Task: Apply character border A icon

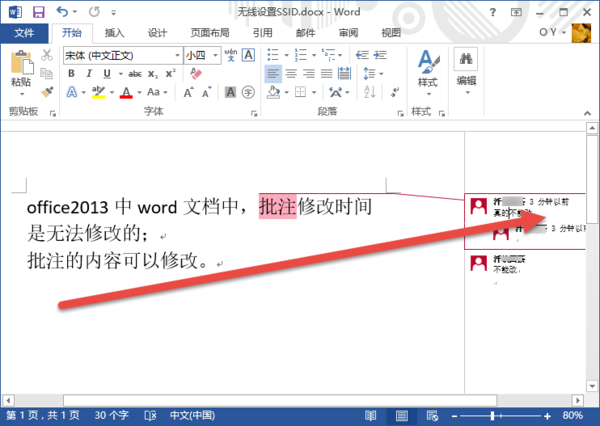Action: click(249, 55)
